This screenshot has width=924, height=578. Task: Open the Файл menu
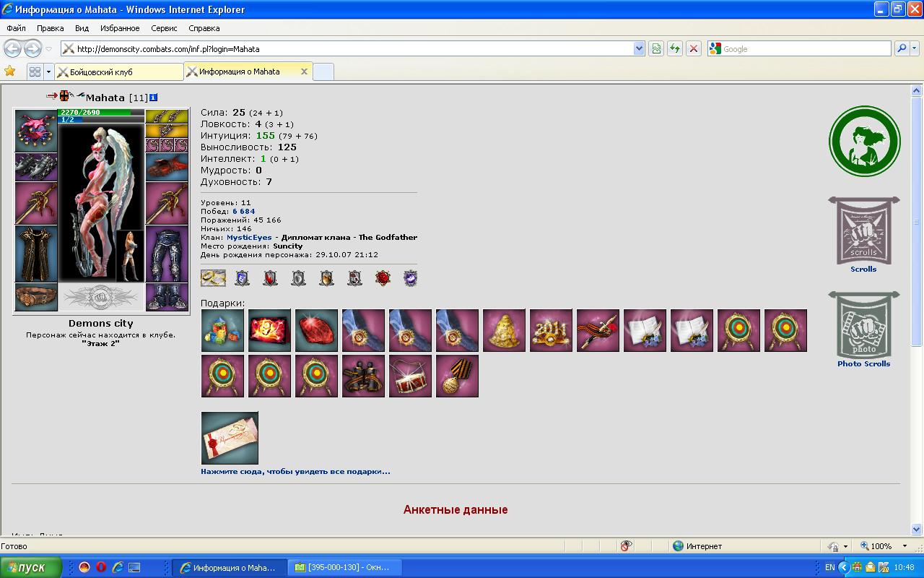pos(16,28)
